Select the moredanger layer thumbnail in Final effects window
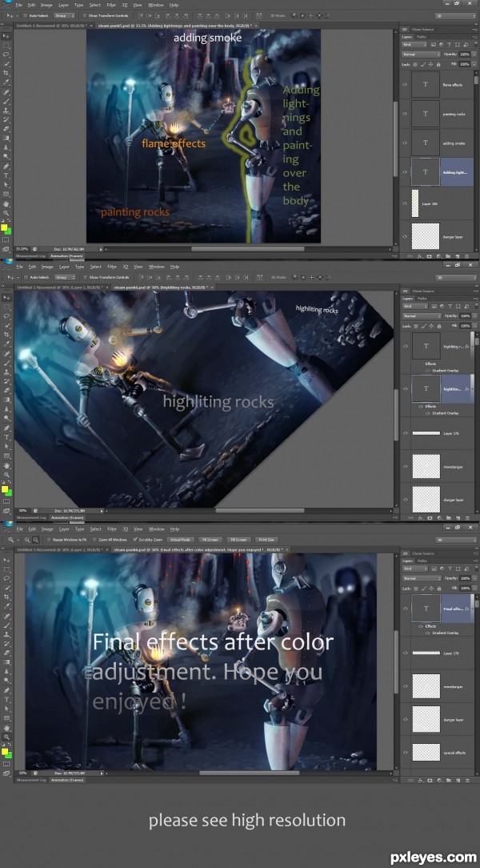 (426, 686)
